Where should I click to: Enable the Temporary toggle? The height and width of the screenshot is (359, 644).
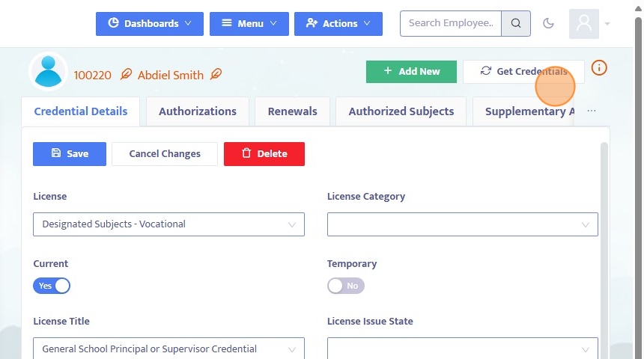(x=345, y=286)
